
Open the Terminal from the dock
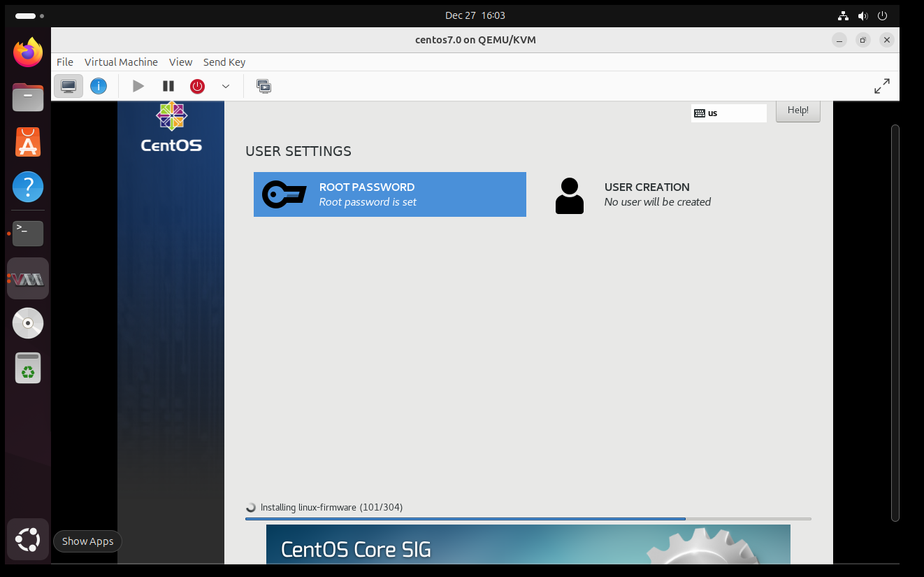pyautogui.click(x=28, y=234)
